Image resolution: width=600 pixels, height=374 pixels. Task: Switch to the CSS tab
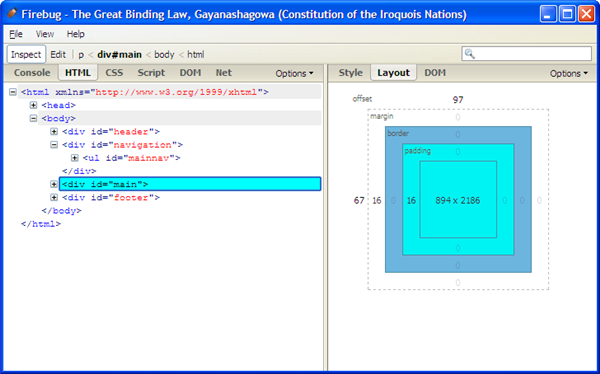tap(114, 73)
